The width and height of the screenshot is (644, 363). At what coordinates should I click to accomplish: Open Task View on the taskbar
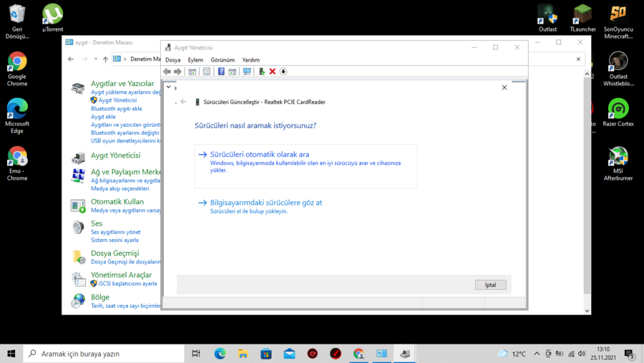(x=196, y=354)
